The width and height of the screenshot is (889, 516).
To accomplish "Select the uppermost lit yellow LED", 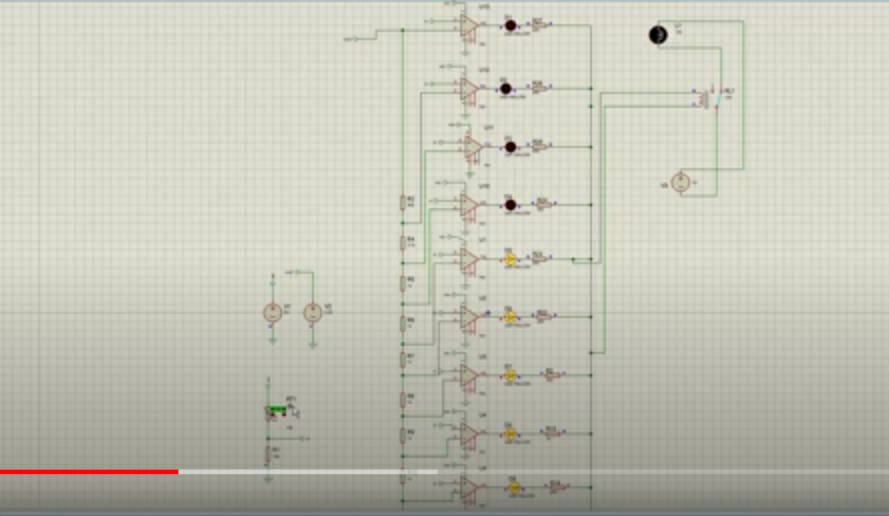I will coord(510,259).
